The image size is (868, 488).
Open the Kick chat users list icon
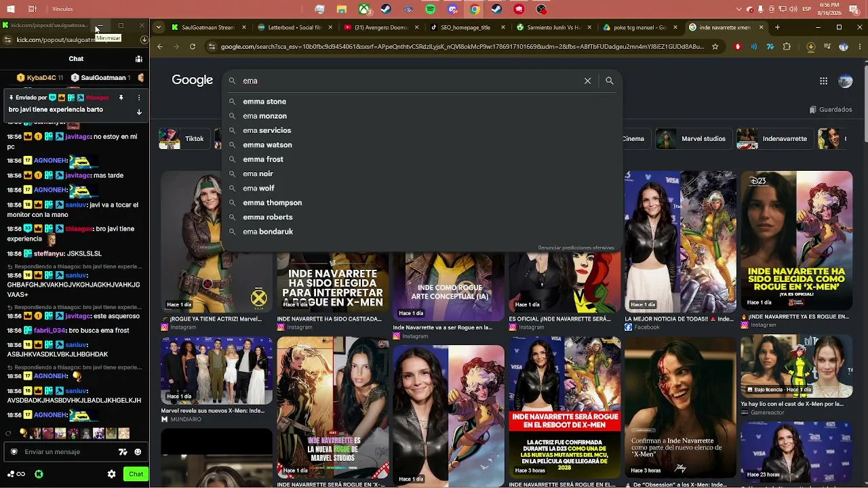coord(138,59)
